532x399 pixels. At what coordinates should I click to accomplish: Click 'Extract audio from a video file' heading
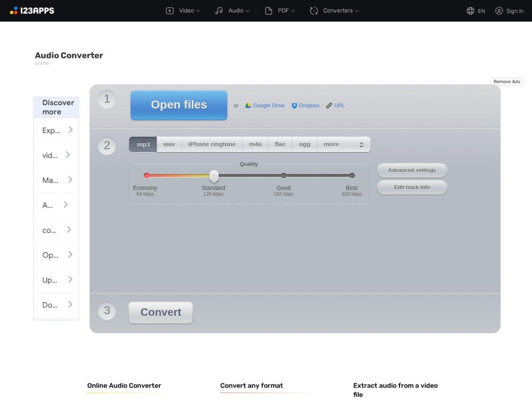pyautogui.click(x=395, y=390)
